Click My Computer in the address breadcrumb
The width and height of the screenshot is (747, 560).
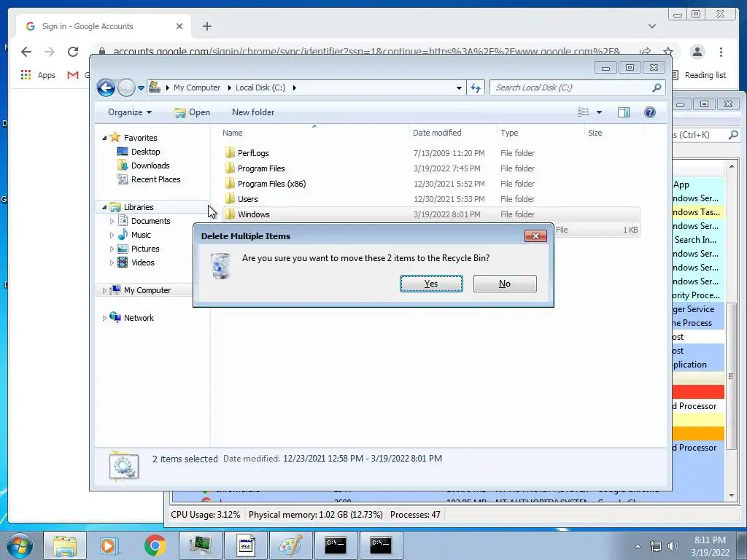click(x=197, y=87)
